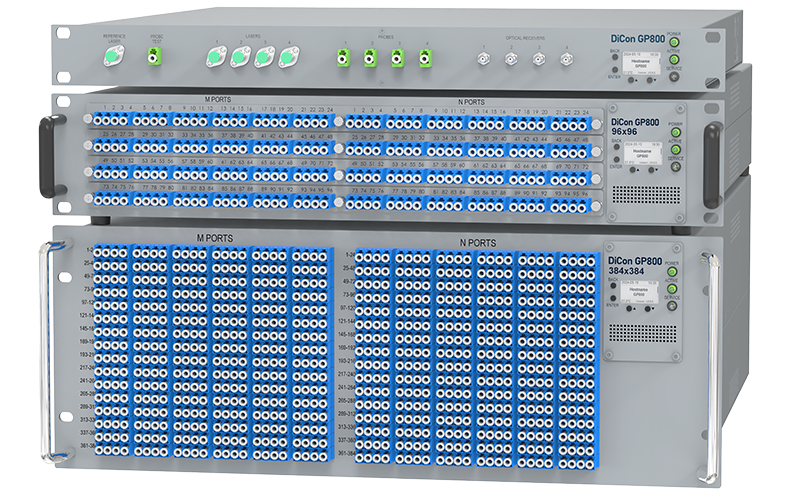Image resolution: width=800 pixels, height=500 pixels.
Task: Click the 'M PORTS' heading on the 384x384 unit
Action: pos(215,238)
